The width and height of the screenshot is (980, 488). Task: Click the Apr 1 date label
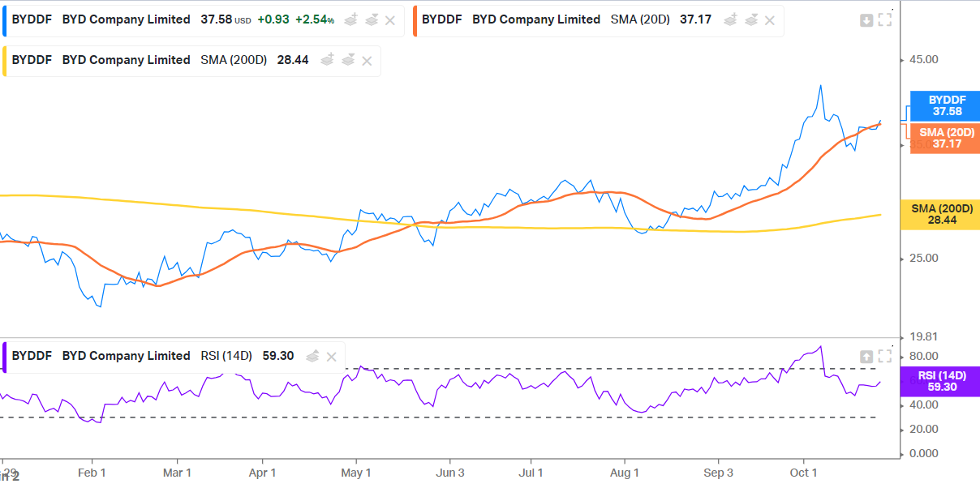coord(262,472)
